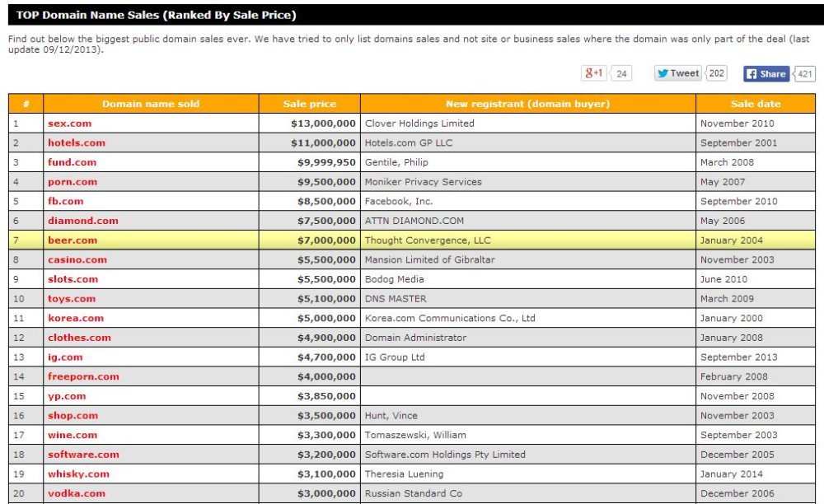
Task: Click the 'Facebook, Inc.' registrant cell
Action: pyautogui.click(x=527, y=201)
